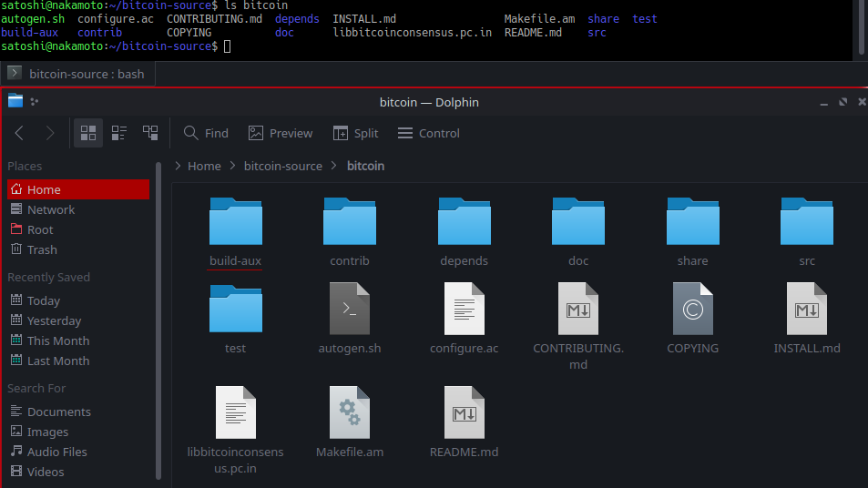
Task: Click the Search For section header
Action: point(36,389)
